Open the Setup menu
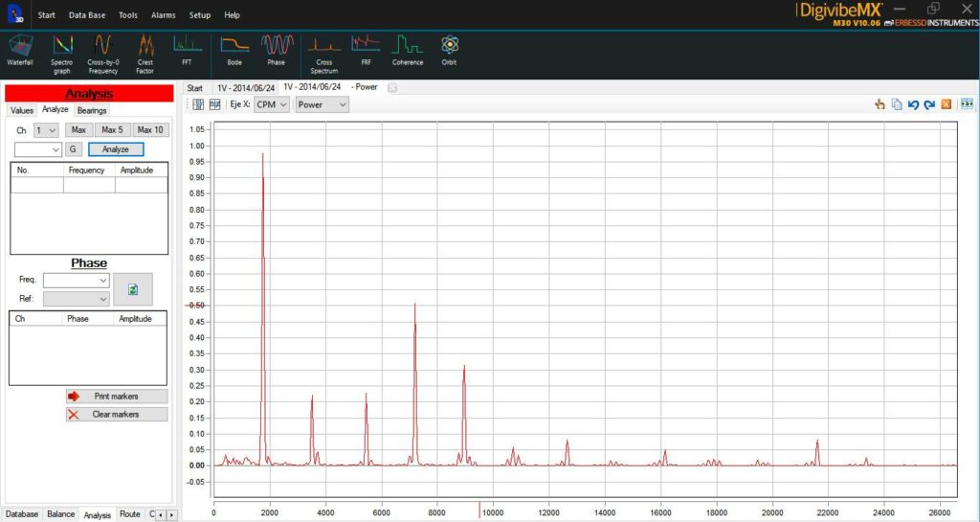Viewport: 980px width, 522px height. (x=200, y=15)
